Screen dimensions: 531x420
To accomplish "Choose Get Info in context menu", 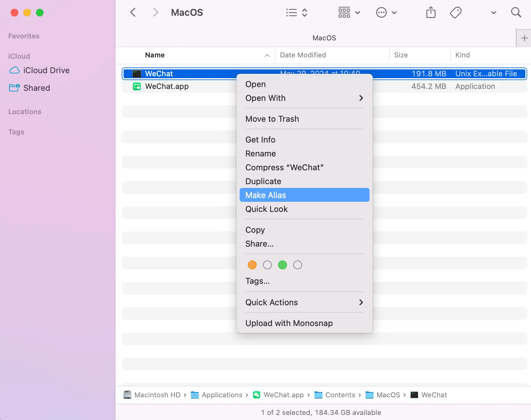I will [305, 140].
